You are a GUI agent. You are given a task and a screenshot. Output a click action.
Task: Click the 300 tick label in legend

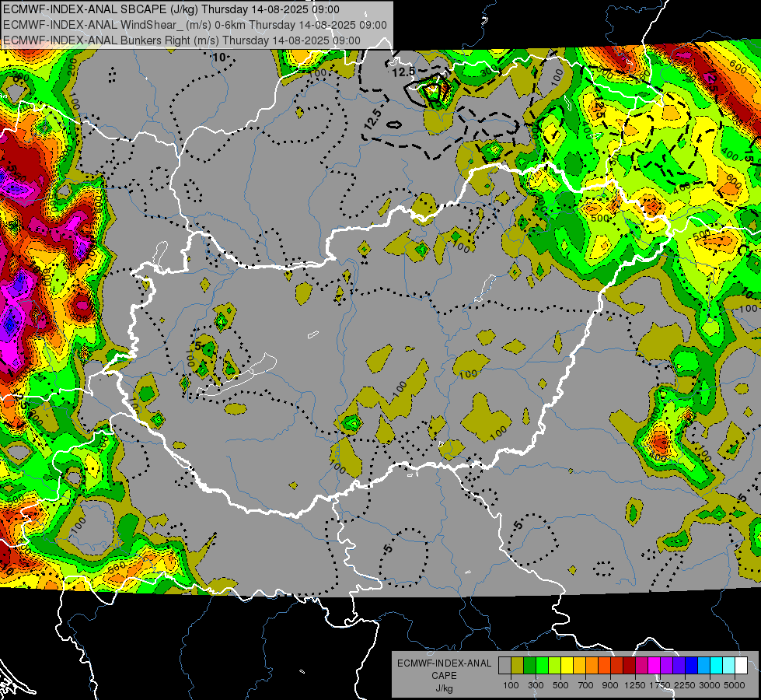536,685
